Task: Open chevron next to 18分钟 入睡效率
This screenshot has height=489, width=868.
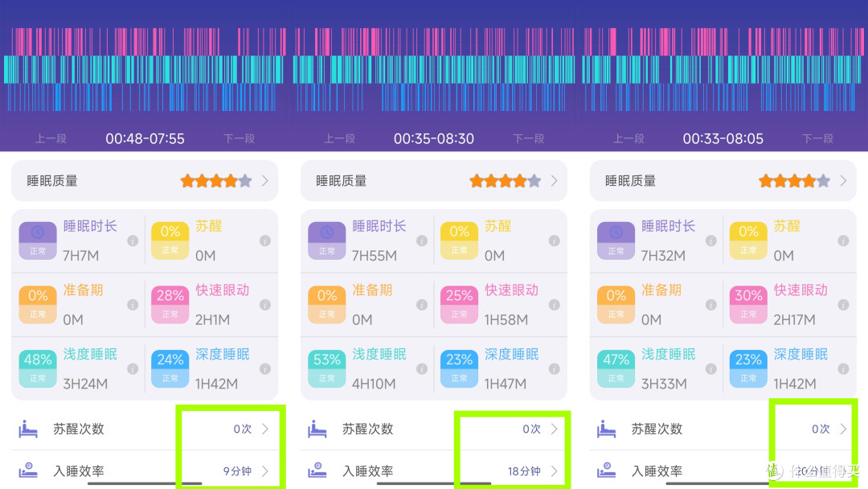Action: [x=554, y=471]
